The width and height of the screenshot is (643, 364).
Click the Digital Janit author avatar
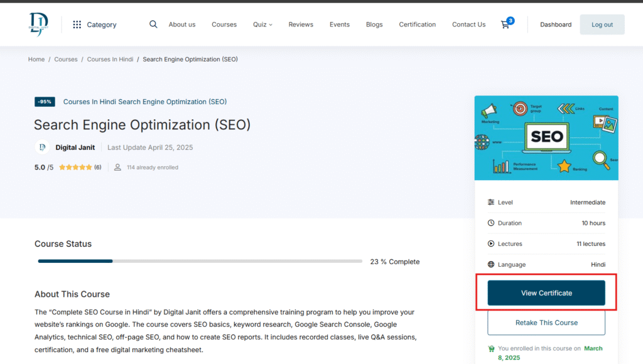pos(42,147)
